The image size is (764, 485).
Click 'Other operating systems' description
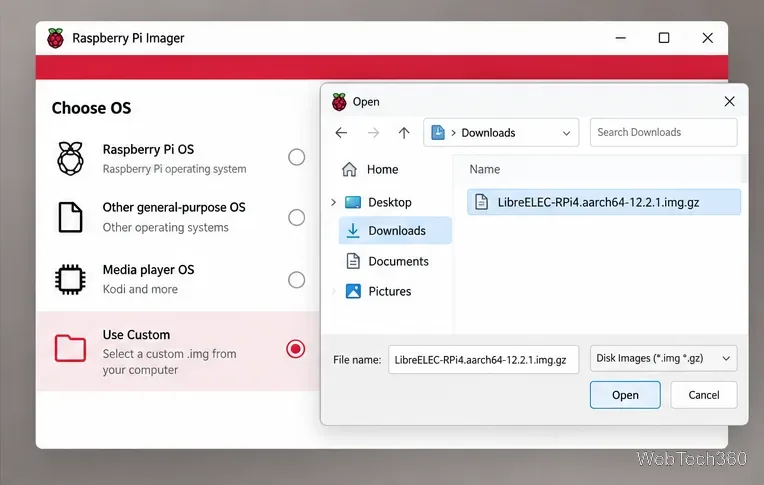[x=166, y=227]
